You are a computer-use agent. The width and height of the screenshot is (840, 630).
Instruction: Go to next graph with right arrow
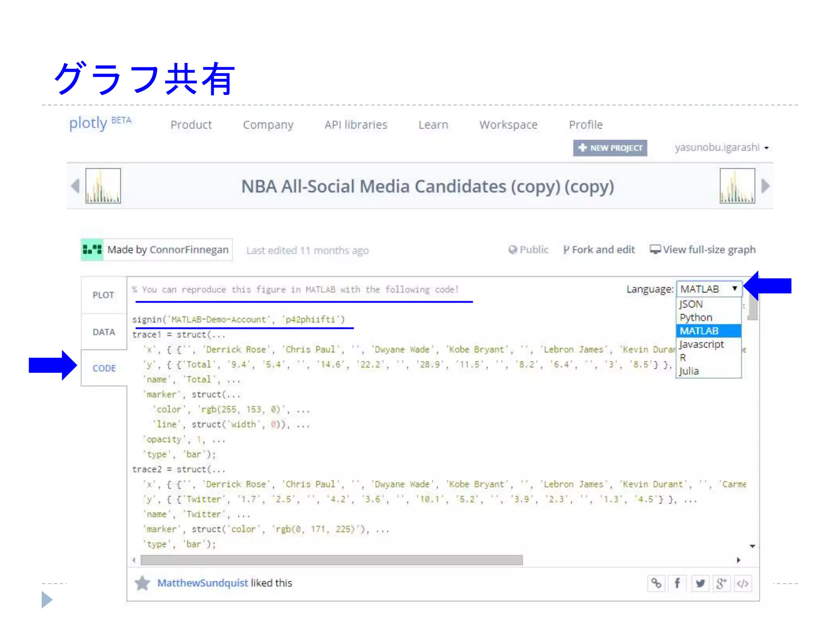pos(765,186)
